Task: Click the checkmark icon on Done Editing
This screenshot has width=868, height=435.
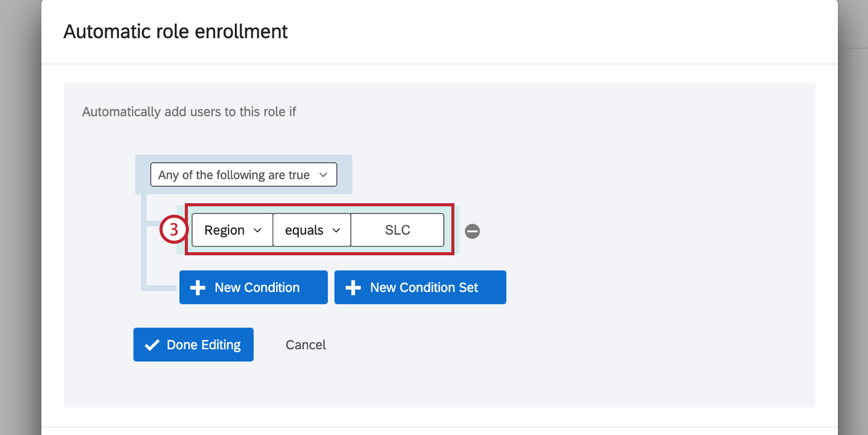Action: pyautogui.click(x=152, y=345)
